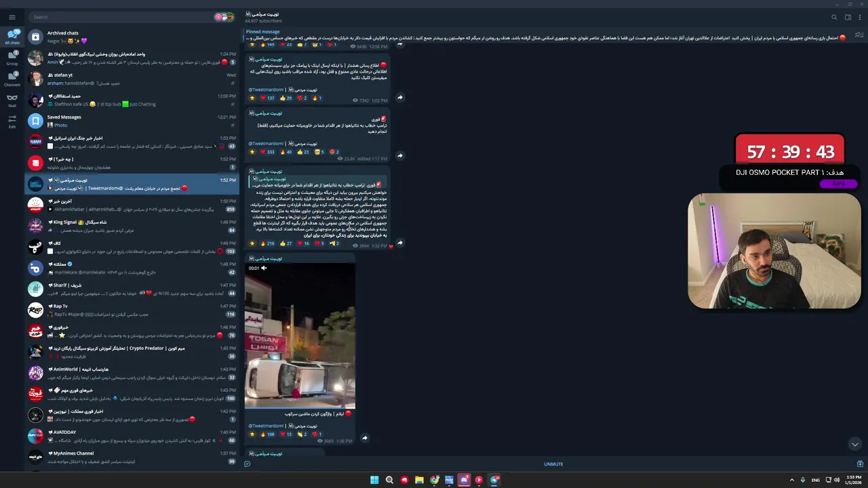Image resolution: width=868 pixels, height=488 pixels.
Task: Open the AnimWorld channel chat
Action: [x=132, y=373]
